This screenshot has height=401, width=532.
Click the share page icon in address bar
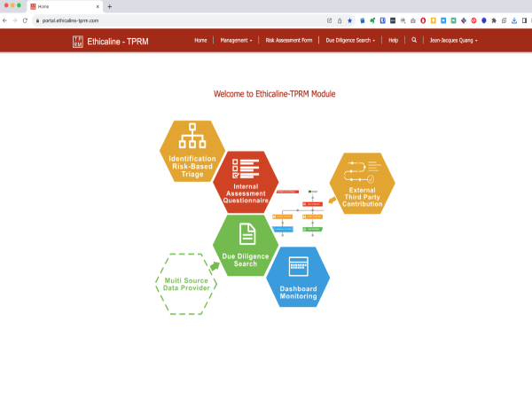pyautogui.click(x=340, y=20)
